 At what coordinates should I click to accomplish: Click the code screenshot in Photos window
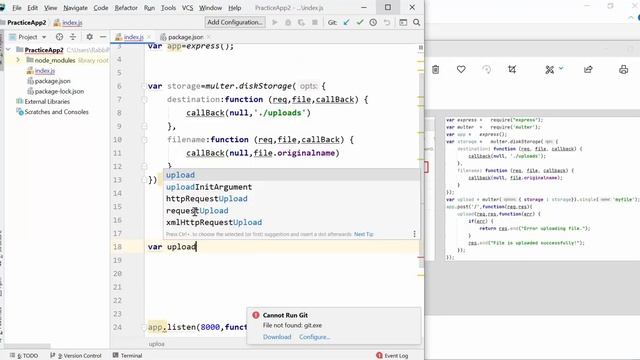pyautogui.click(x=541, y=189)
